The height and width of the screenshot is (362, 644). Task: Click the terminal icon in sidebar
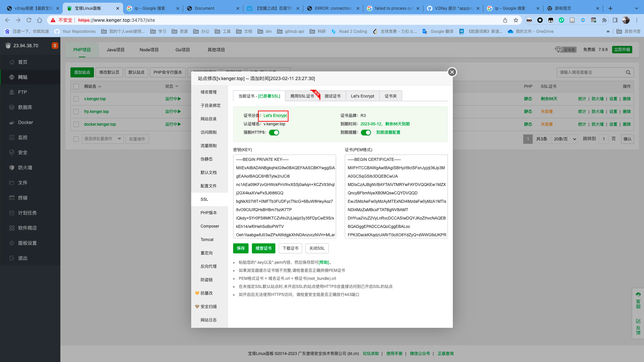(12, 198)
